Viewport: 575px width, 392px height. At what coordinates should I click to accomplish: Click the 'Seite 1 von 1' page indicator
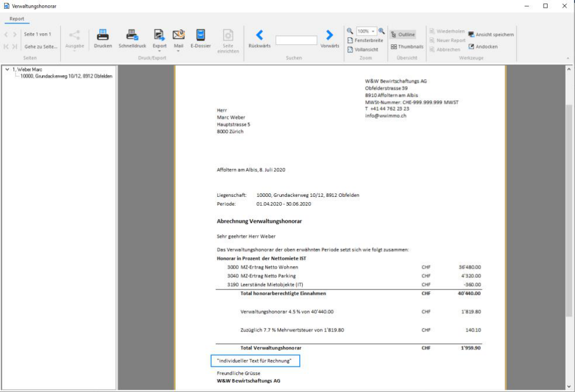[x=37, y=34]
